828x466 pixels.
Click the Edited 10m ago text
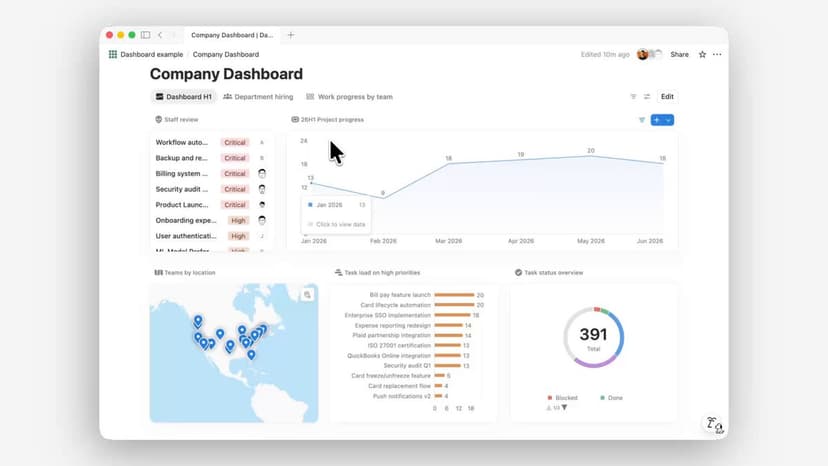point(605,54)
